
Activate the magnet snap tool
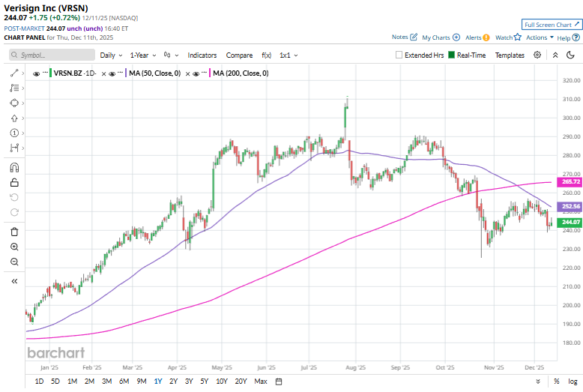[x=14, y=166]
